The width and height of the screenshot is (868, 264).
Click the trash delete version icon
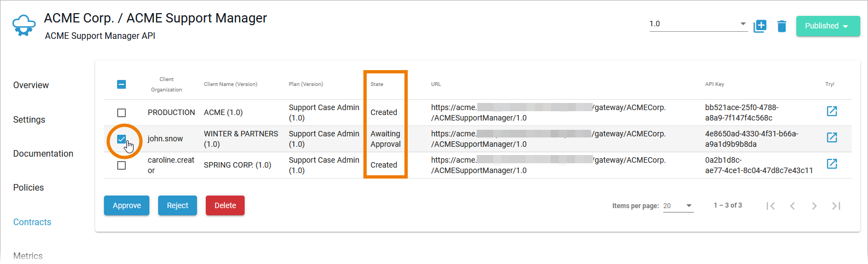point(782,26)
